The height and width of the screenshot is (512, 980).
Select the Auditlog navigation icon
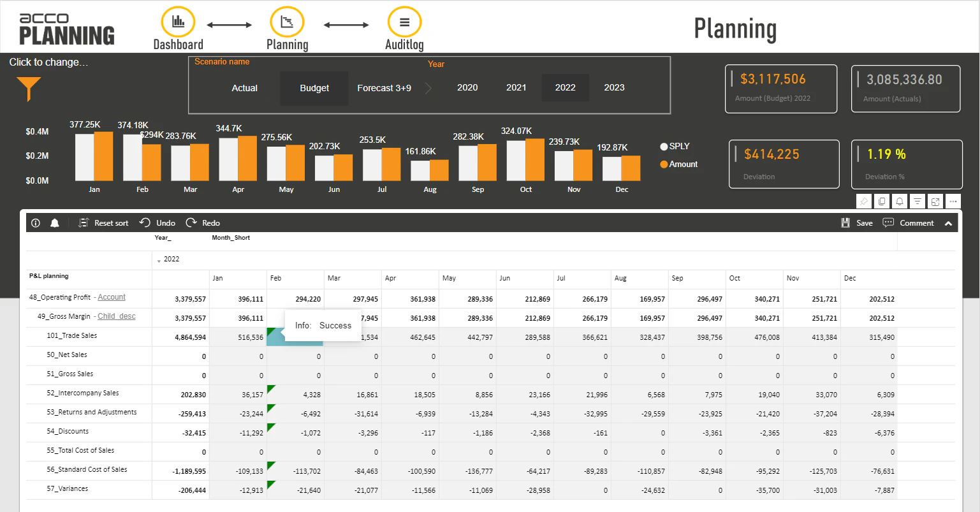pos(404,21)
